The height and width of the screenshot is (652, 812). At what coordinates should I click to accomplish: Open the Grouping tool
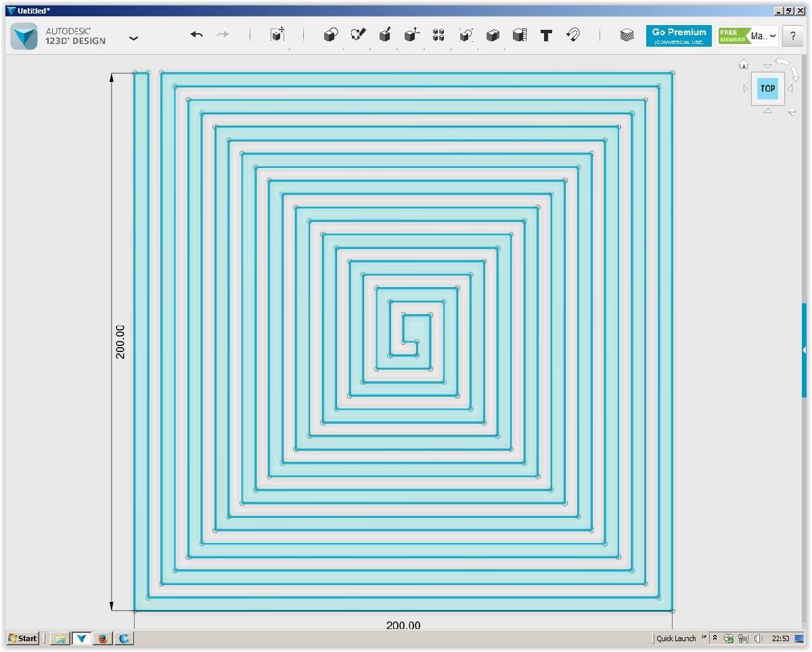(x=466, y=35)
